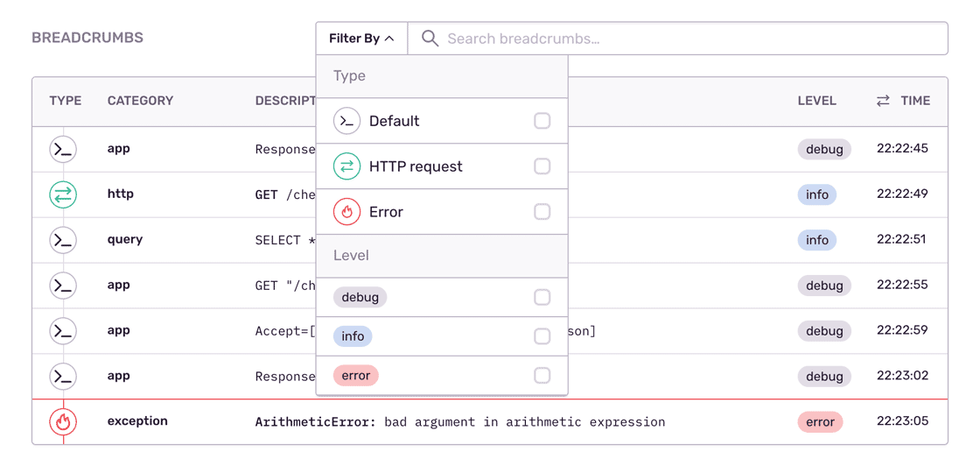This screenshot has height=466, width=980.
Task: Tick the debug level checkbox
Action: pos(542,298)
